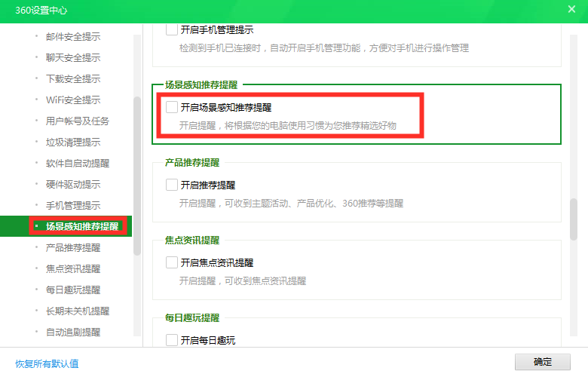Viewport: 588px width, 377px height.
Task: Click the sidebar list scrollbar thumb
Action: (137, 176)
